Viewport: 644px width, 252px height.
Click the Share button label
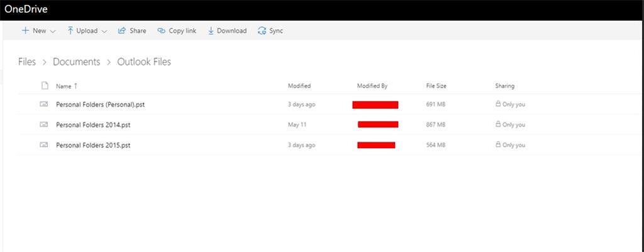[x=138, y=31]
